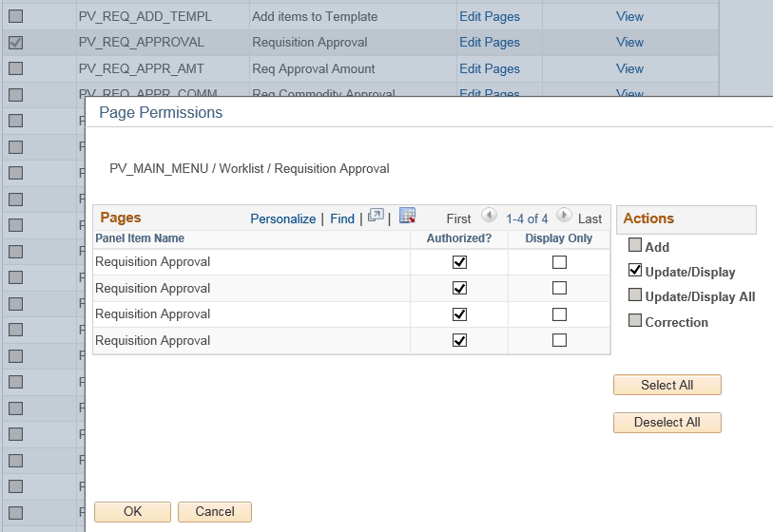Enable Display Only for first Requisition Approval row

(559, 262)
